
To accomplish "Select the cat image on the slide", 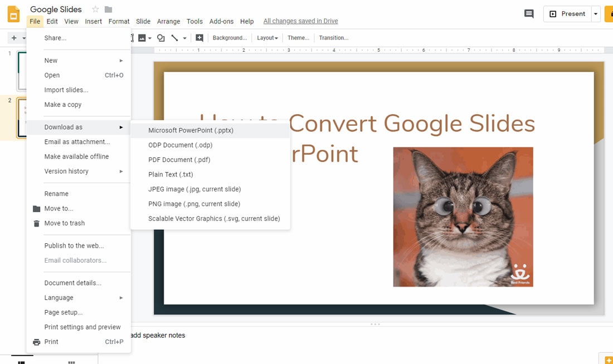I will click(463, 217).
